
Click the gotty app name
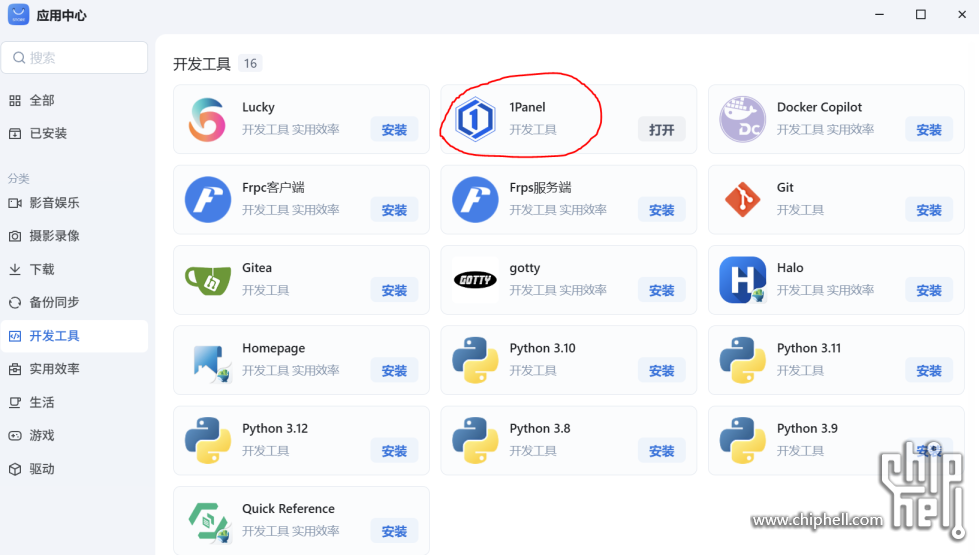[524, 268]
